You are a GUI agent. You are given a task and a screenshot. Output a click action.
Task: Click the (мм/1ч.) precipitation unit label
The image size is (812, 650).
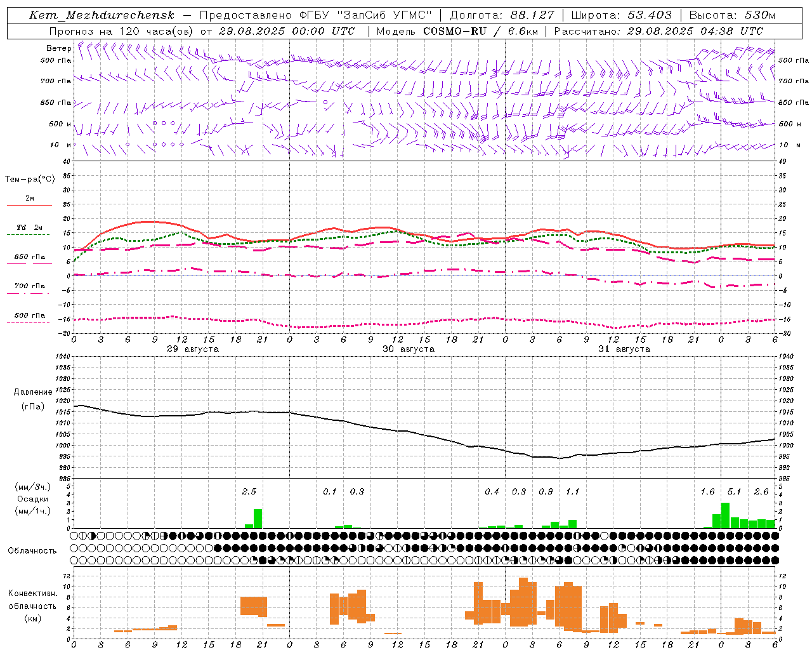tap(33, 511)
